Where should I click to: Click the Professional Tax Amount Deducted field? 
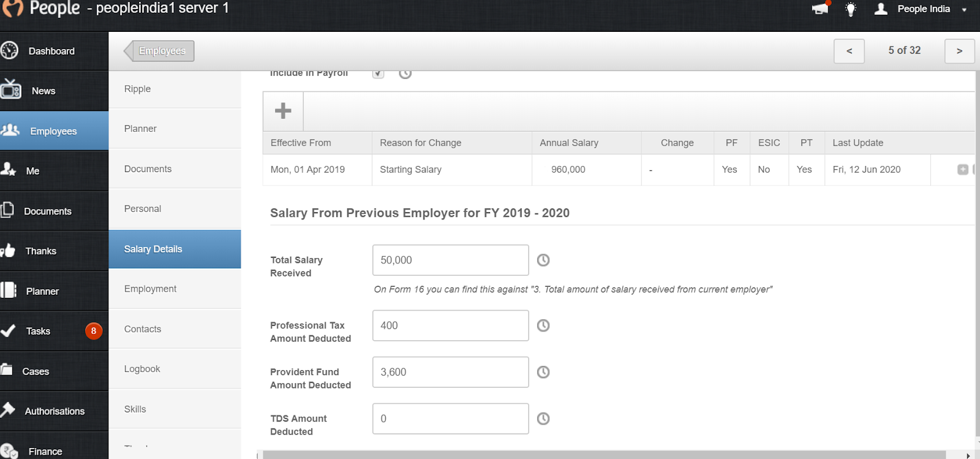coord(451,325)
